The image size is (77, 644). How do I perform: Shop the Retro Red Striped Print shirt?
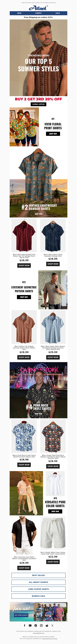(x=24, y=265)
